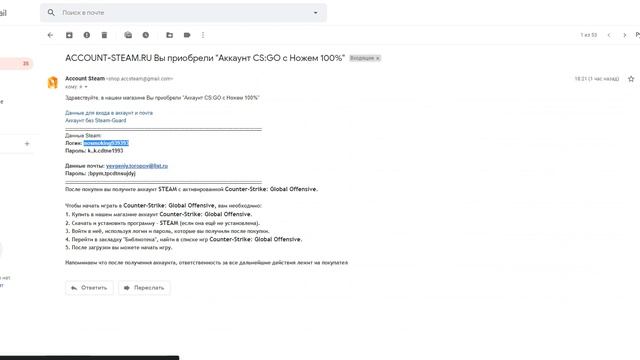The image size is (640, 360).
Task: Go back to inbox with back arrow
Action: 50,35
